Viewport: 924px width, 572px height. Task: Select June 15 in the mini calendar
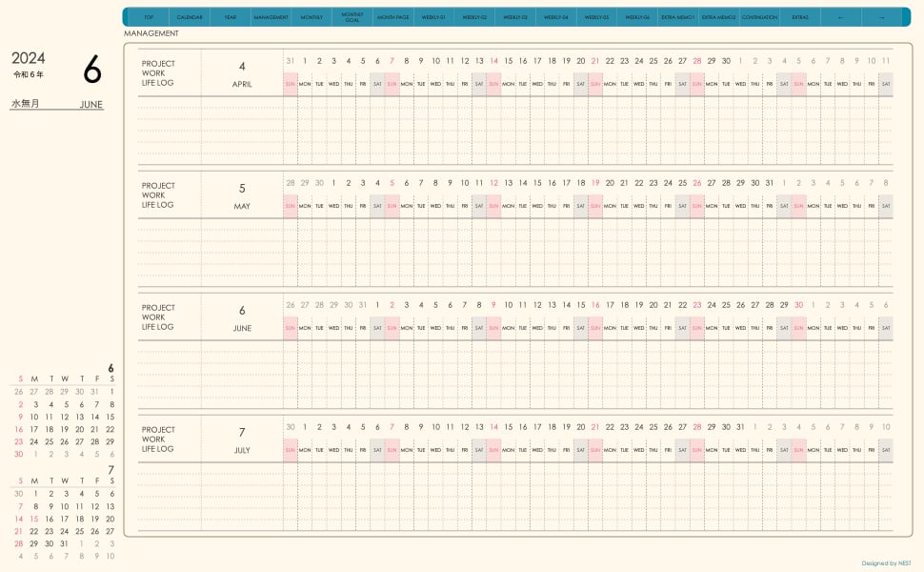click(110, 417)
